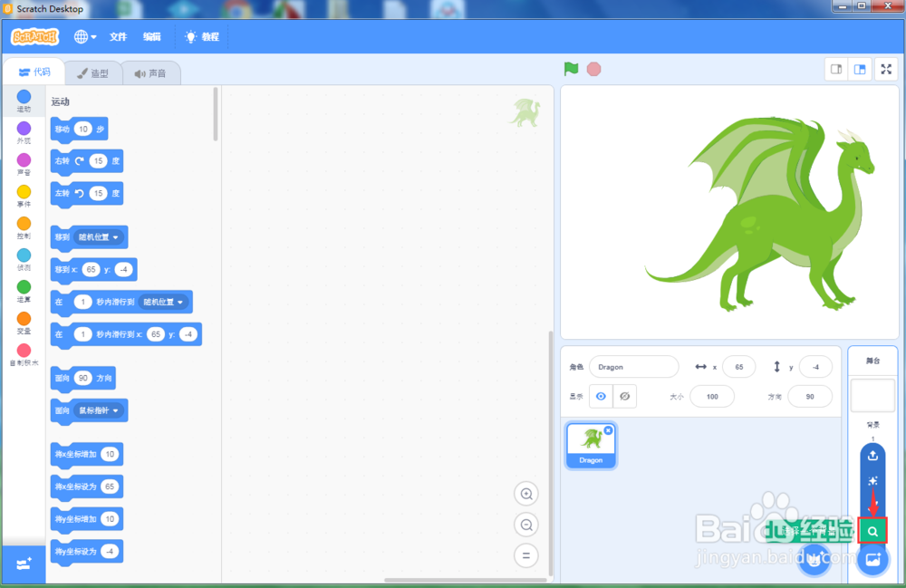Switch to large stage layout

pos(860,70)
